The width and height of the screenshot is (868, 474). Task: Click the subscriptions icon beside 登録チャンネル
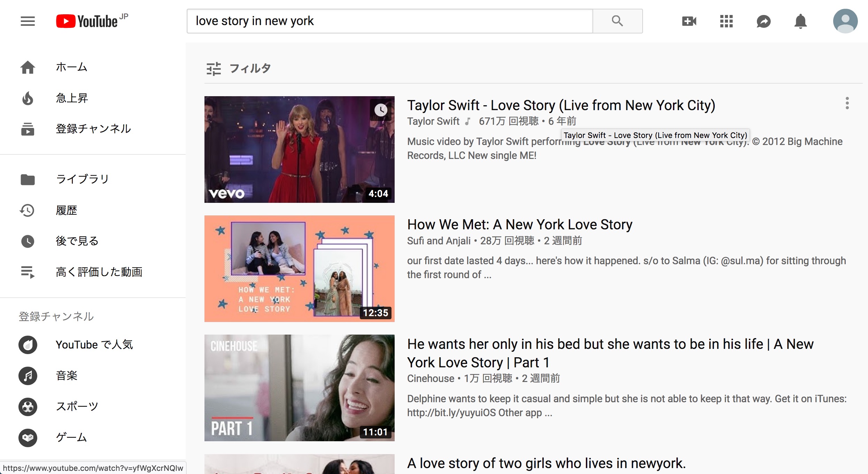[x=28, y=129]
